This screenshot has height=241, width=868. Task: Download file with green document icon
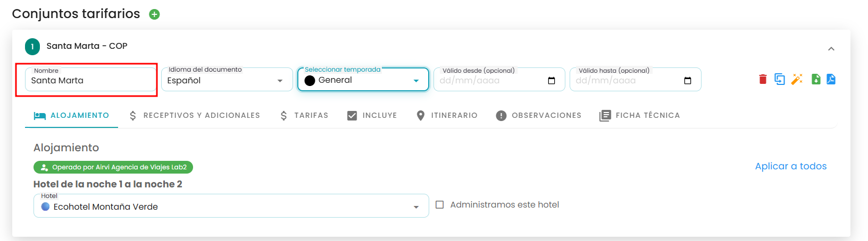pos(816,79)
